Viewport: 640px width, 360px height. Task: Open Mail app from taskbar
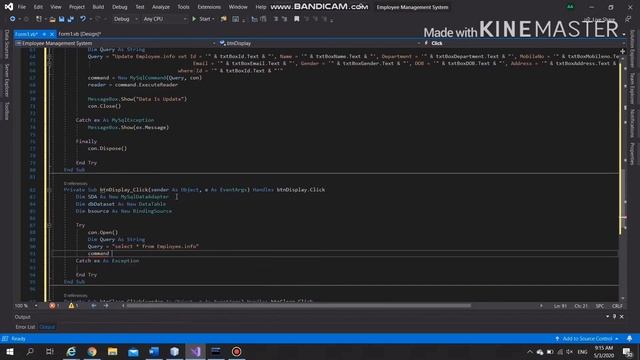[x=133, y=351]
